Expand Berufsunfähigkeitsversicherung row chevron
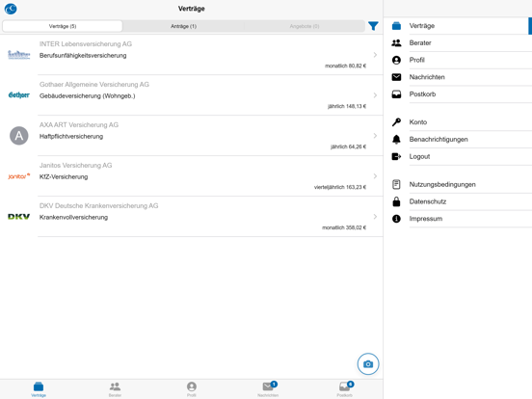This screenshot has width=532, height=399. pyautogui.click(x=375, y=55)
